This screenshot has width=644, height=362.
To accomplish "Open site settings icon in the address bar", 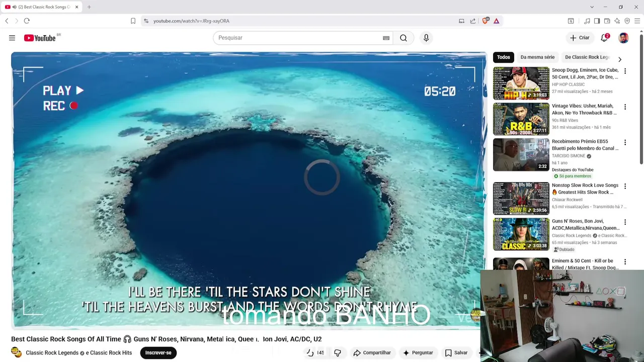I will (146, 21).
